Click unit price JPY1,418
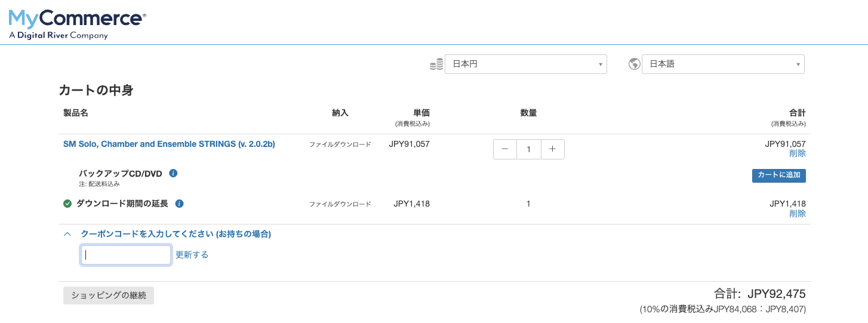The height and width of the screenshot is (323, 868). pyautogui.click(x=411, y=204)
